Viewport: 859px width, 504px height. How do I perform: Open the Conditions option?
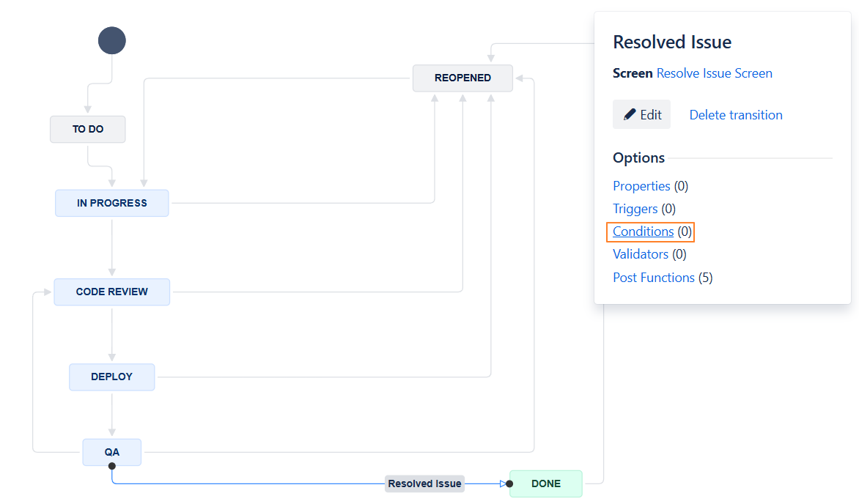click(643, 231)
